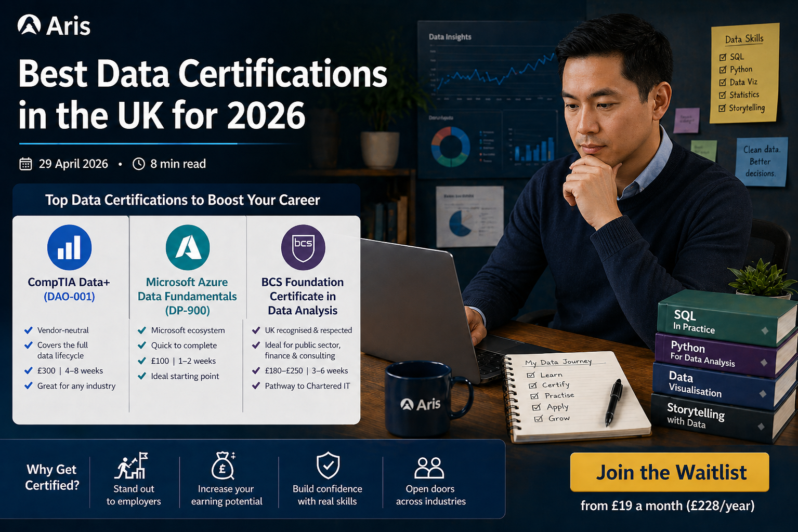Click the shield checkmark confidence icon
Screen dimensions: 798x532
pyautogui.click(x=328, y=465)
